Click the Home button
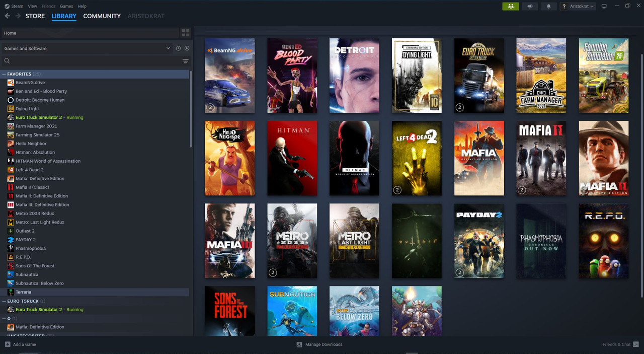Viewport: 644px width, 354px height. [90, 33]
